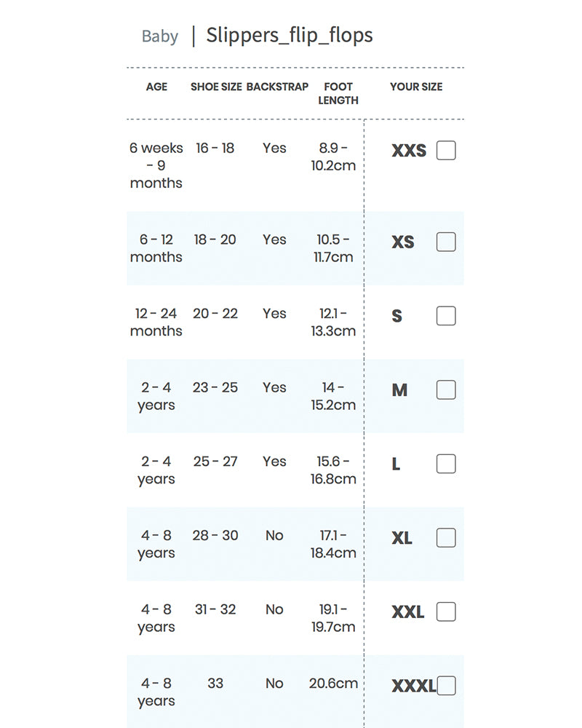Image resolution: width=582 pixels, height=728 pixels.
Task: Tick the XXXL size checkbox
Action: (447, 686)
